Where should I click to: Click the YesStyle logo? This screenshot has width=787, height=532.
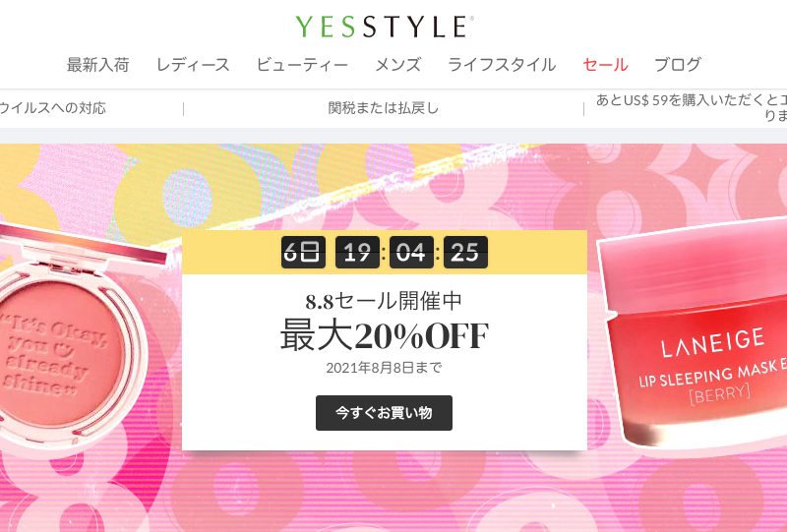point(384,27)
